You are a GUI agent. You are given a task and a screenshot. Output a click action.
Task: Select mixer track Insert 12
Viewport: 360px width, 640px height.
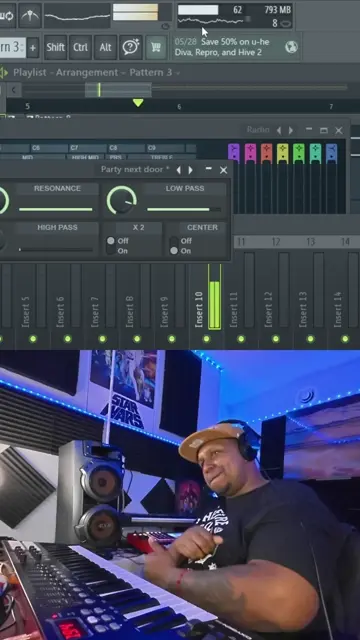(x=268, y=309)
